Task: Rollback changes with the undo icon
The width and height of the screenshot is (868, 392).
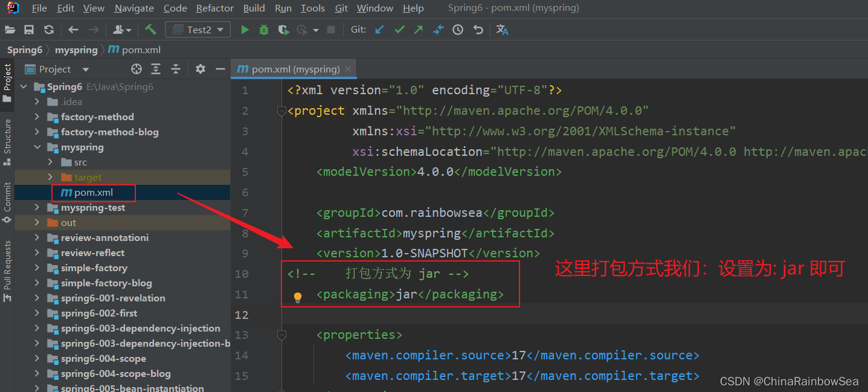Action: [x=478, y=30]
